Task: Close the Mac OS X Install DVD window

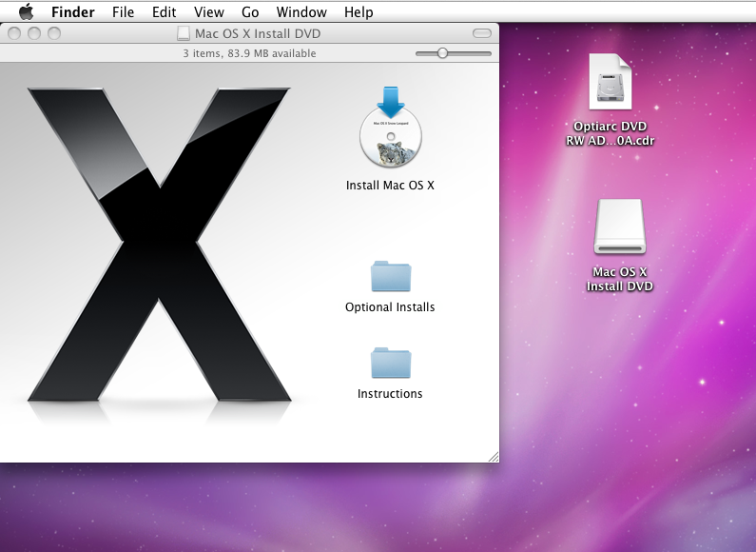Action: [14, 33]
